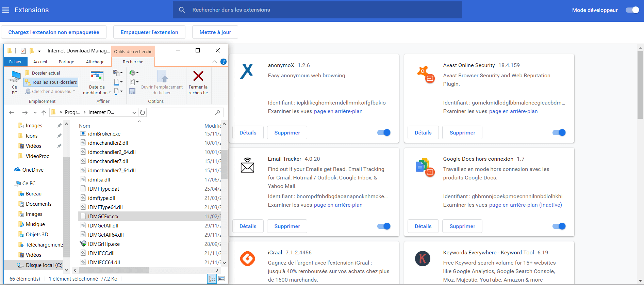Screen dimensions: 644x285
Task: Switch to the Affichage ribbon tab
Action: (x=95, y=62)
